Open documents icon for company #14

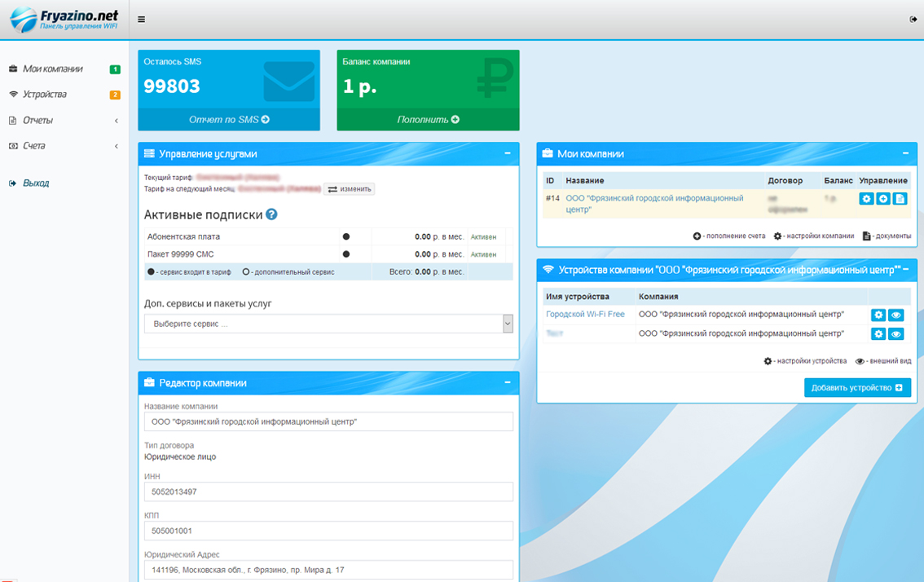coord(900,199)
